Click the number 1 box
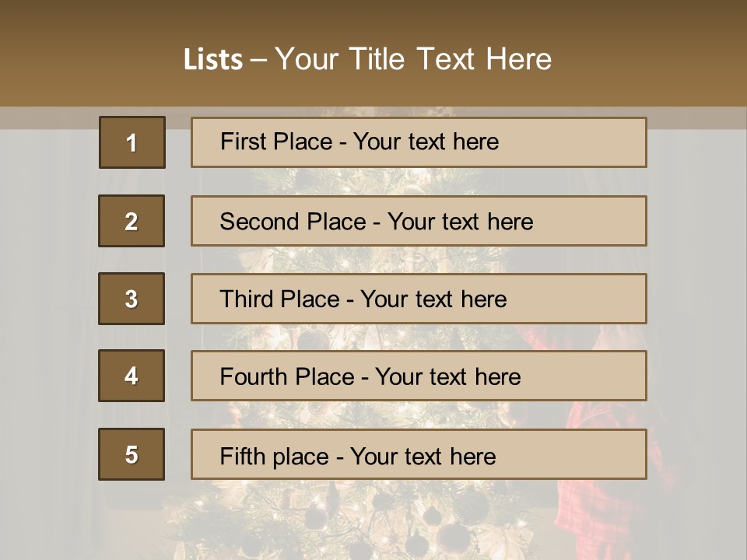Viewport: 747px width, 560px height. tap(132, 142)
